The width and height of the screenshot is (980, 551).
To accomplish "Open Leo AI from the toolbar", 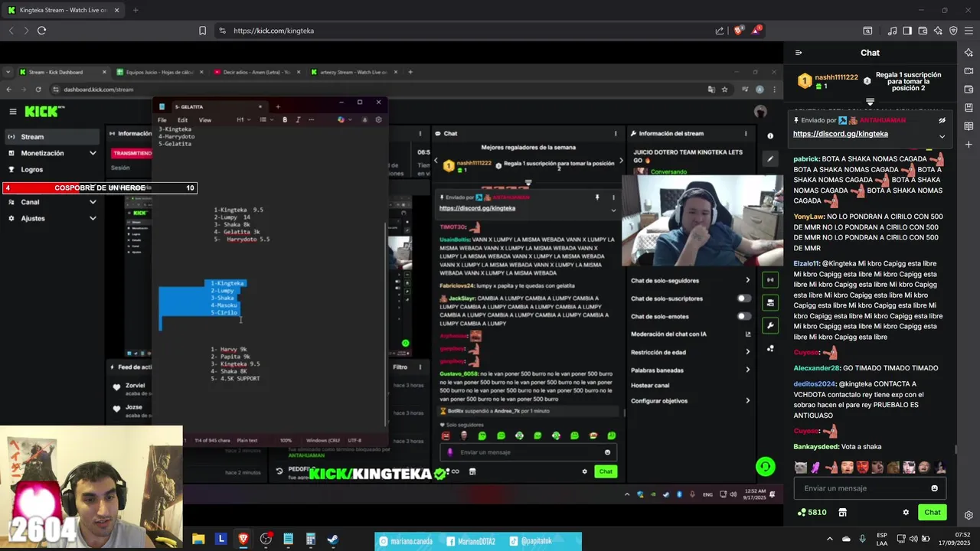I will click(x=938, y=31).
